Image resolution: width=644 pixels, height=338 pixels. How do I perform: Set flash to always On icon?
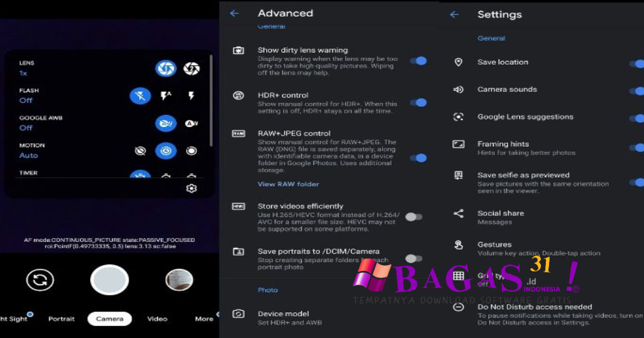click(191, 96)
